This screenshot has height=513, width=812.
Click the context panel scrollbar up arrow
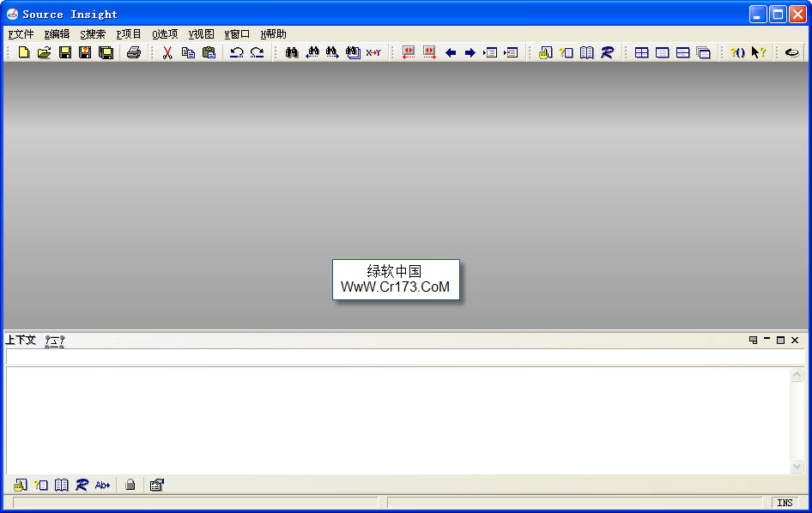coord(797,375)
